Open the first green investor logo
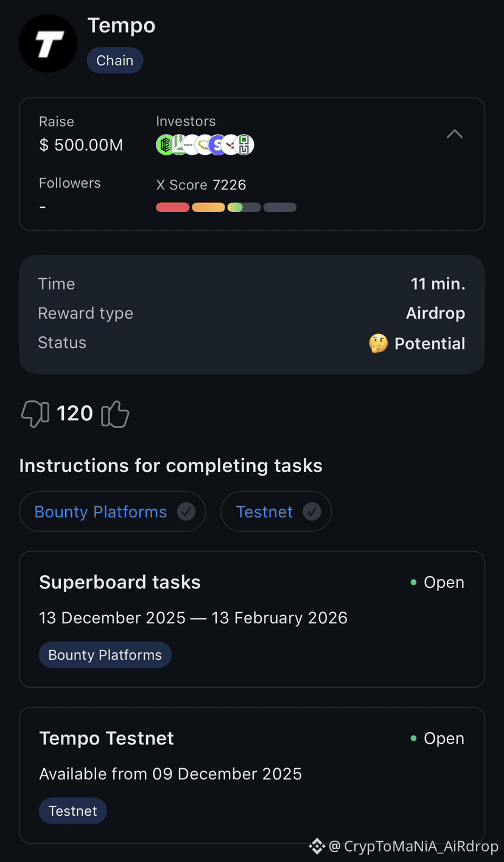The image size is (504, 862). click(166, 145)
